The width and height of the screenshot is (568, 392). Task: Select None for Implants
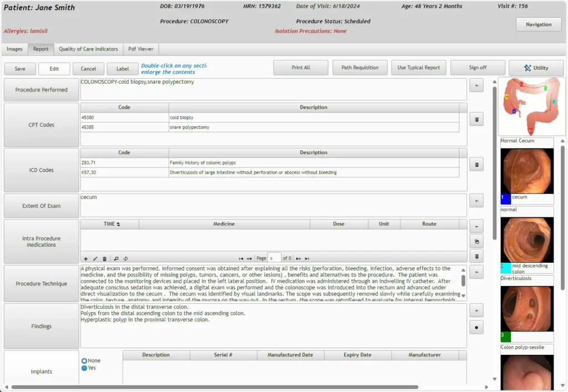[85, 360]
